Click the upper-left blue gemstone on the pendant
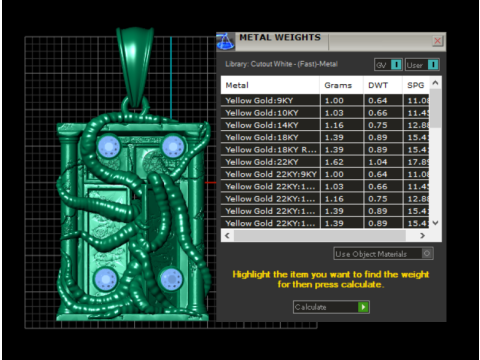This screenshot has height=360, width=480. pos(109,146)
